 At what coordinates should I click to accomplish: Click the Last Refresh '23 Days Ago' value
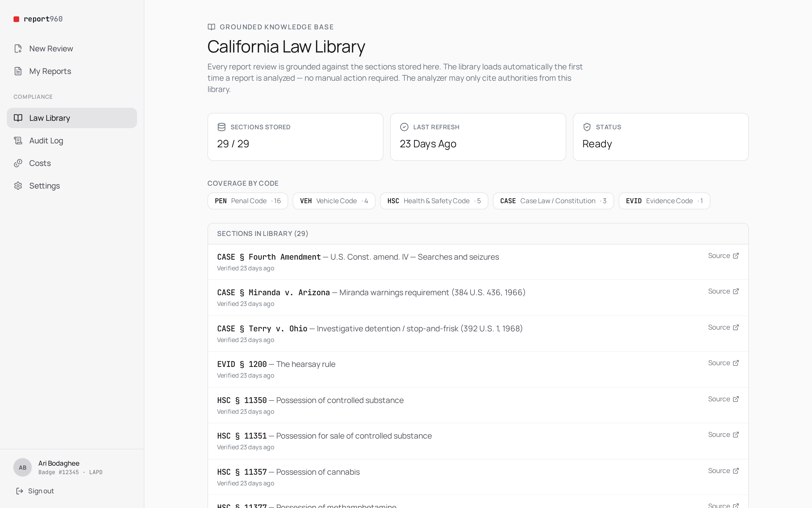428,144
